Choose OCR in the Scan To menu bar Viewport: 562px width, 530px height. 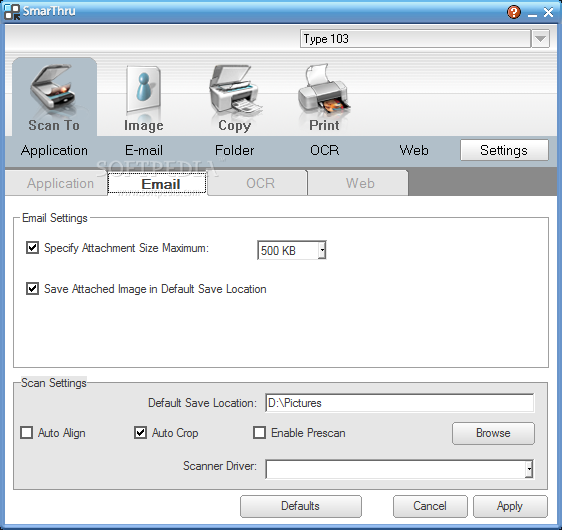click(x=324, y=150)
